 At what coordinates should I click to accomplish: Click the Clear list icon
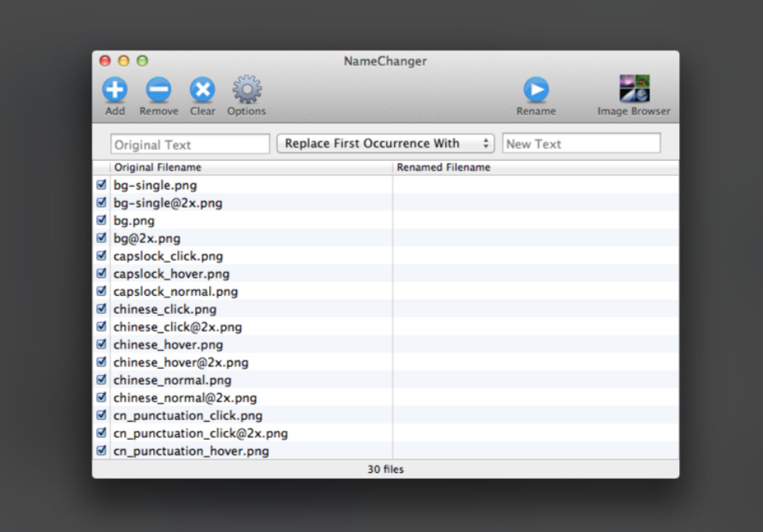(202, 90)
